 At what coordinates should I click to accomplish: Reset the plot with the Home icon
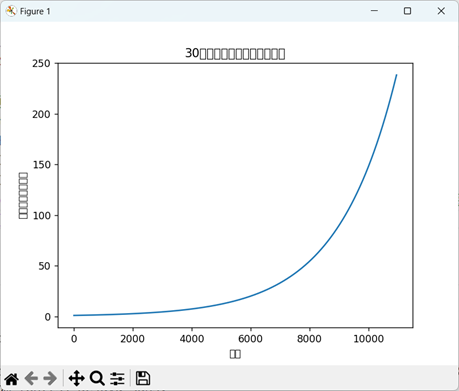11,379
